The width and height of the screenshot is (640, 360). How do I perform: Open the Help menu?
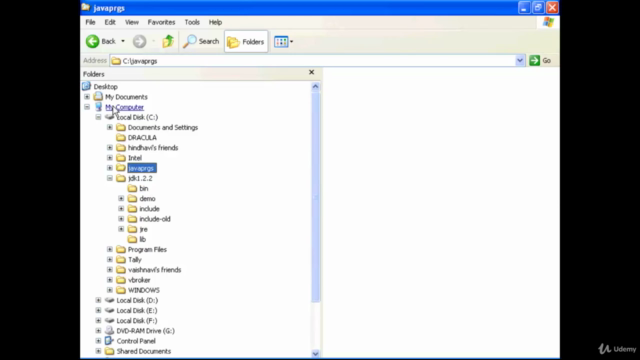point(215,22)
